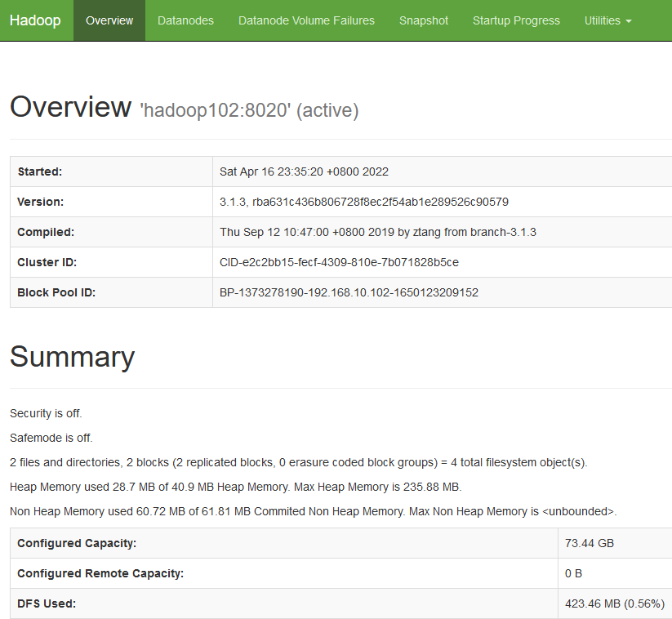
Task: Click the Configured Capacity: label
Action: coord(77,544)
